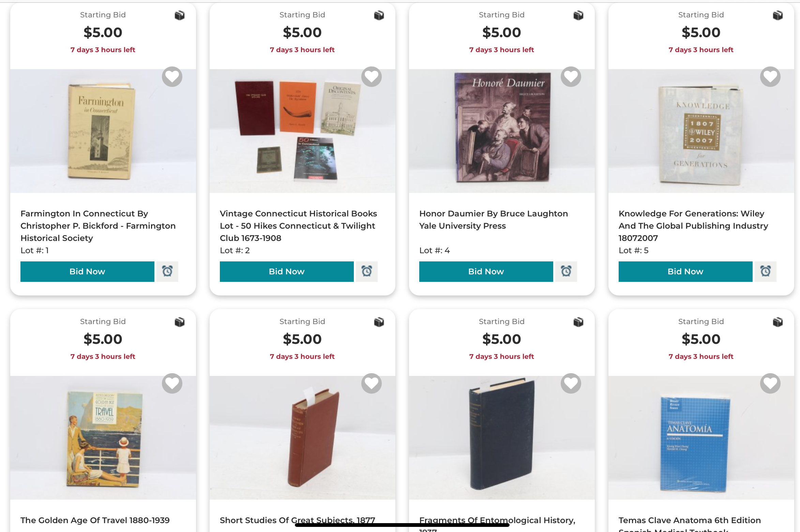
Task: Click shipping box icon on Honor Daumier card
Action: point(578,15)
